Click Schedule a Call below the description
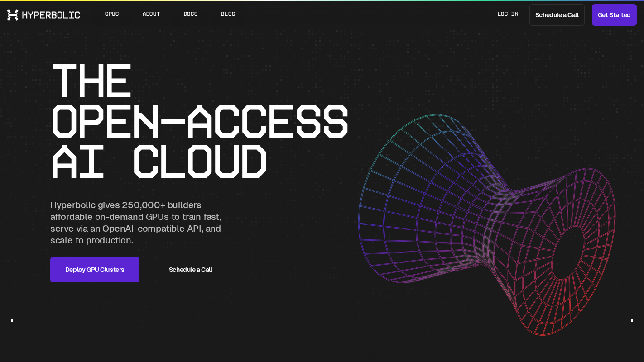Screen dimensions: 644x362 191,270
